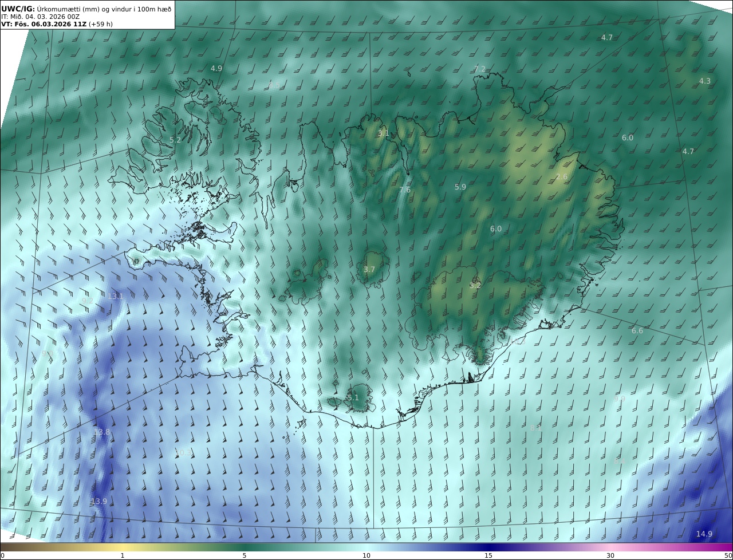Click the colorbar tick label 0
Screen dimensions: 733x560
[x=2, y=555]
